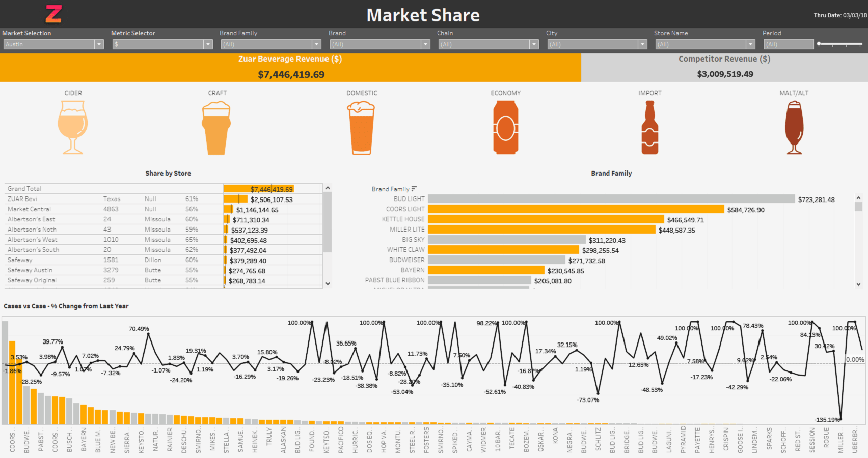Select the WHITE CLAW bar
The width and height of the screenshot is (868, 458).
click(x=503, y=250)
